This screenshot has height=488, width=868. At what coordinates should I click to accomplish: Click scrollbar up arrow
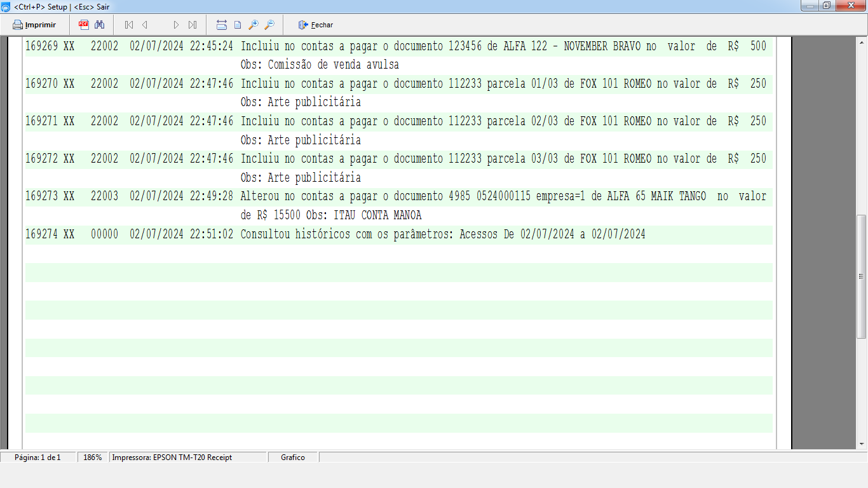coord(862,41)
